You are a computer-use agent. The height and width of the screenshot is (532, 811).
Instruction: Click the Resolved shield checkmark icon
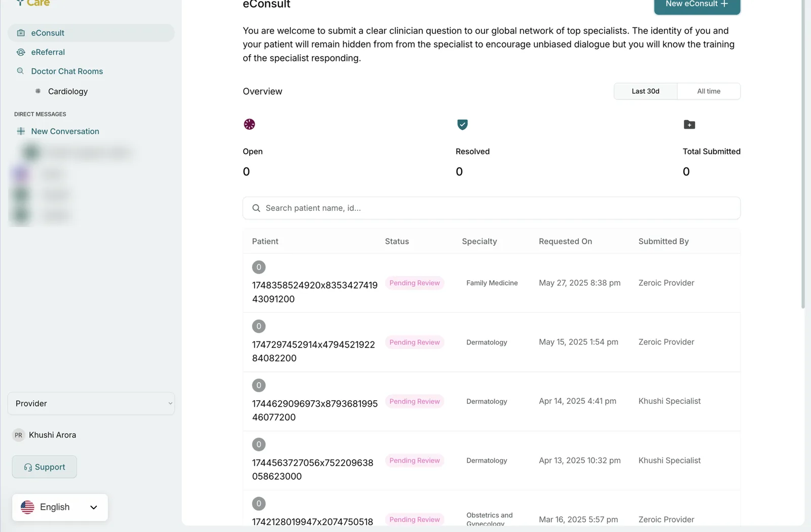point(462,124)
